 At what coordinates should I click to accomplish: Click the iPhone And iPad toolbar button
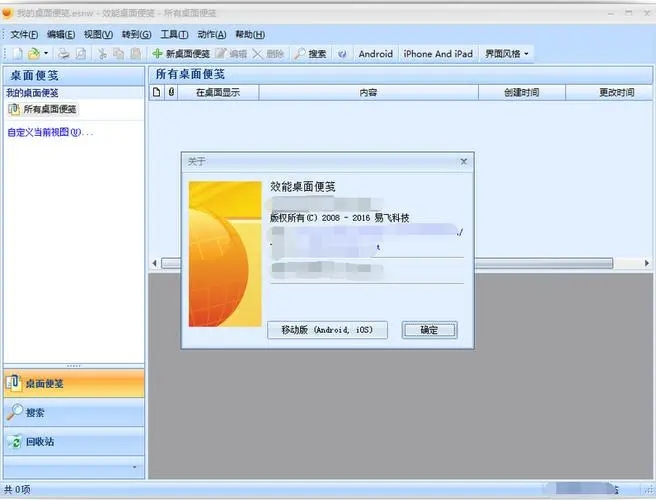pyautogui.click(x=438, y=54)
